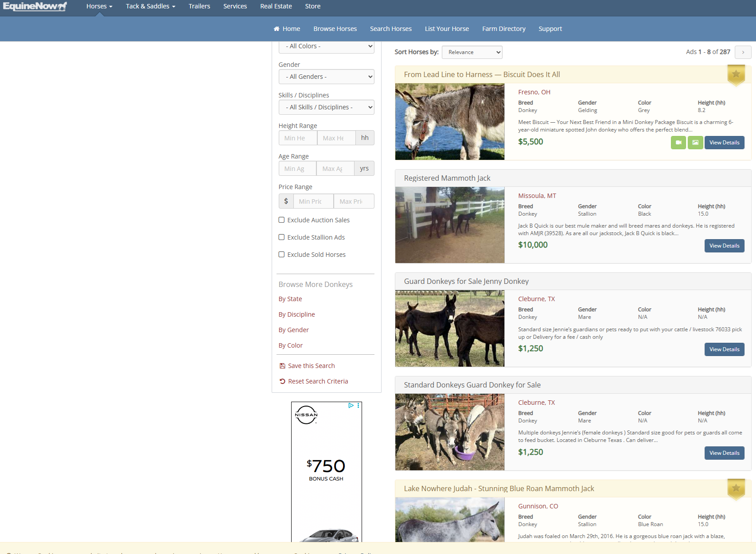Click the minimum height input field
The width and height of the screenshot is (756, 554).
298,138
